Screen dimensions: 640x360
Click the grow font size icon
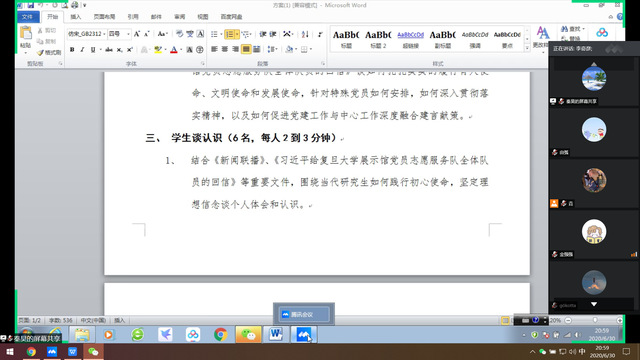pyautogui.click(x=137, y=34)
